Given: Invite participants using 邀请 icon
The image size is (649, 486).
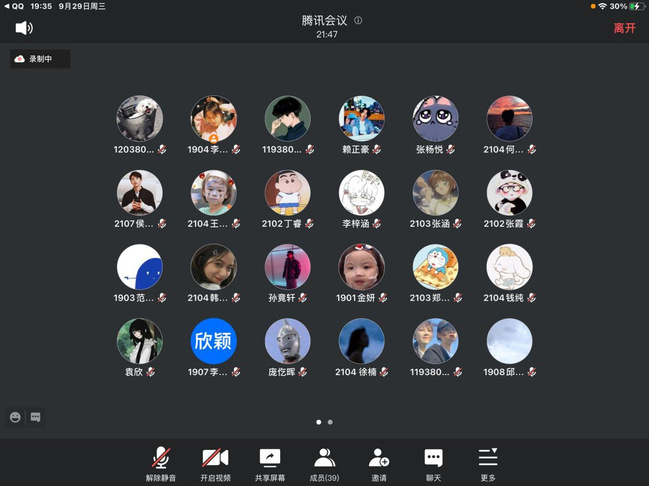Looking at the screenshot, I should point(379,462).
